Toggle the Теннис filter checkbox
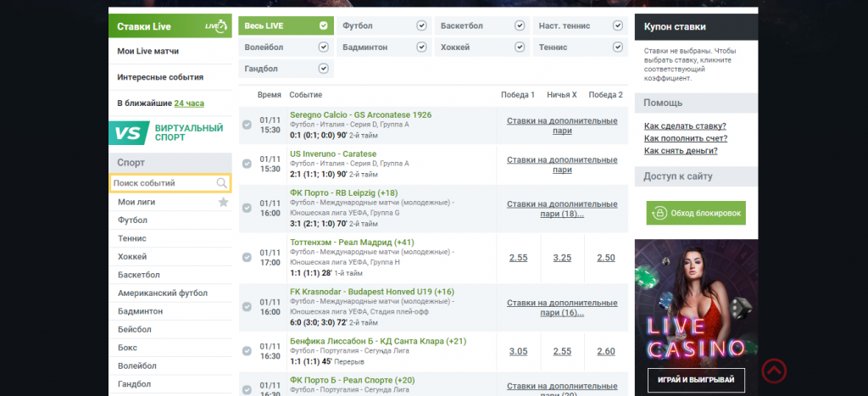 tap(618, 47)
